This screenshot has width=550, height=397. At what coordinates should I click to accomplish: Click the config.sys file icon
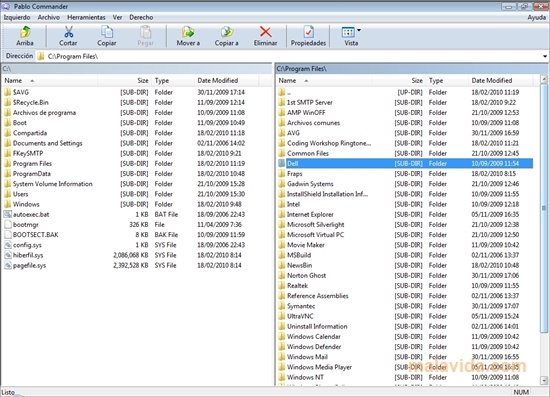click(7, 245)
